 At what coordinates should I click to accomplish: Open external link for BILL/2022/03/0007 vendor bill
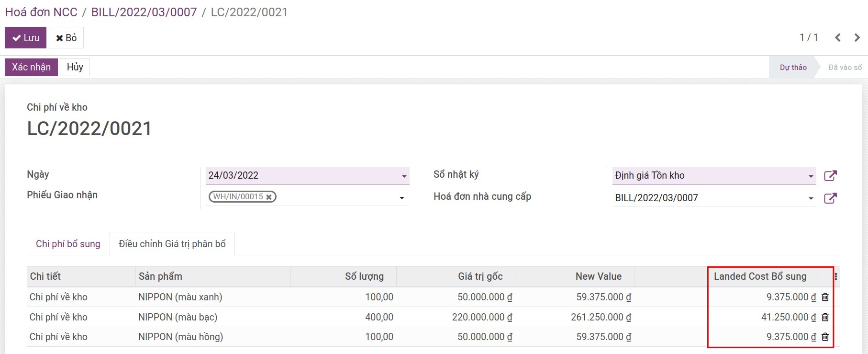click(830, 198)
